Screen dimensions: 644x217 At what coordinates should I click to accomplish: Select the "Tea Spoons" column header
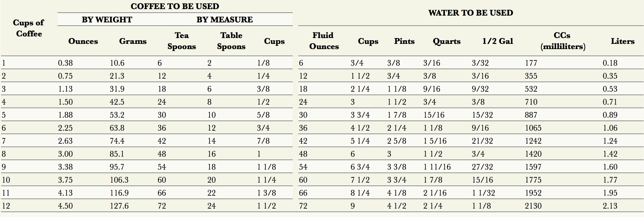point(182,41)
